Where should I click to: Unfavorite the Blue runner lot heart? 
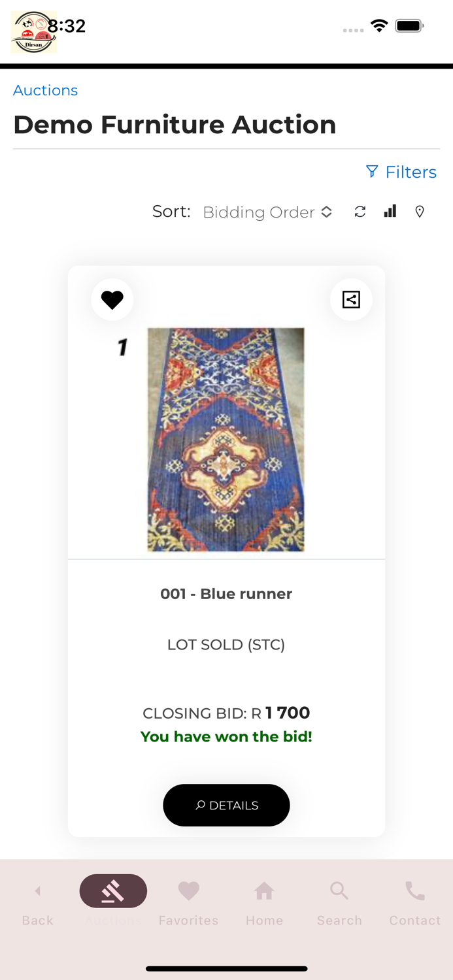click(x=112, y=299)
